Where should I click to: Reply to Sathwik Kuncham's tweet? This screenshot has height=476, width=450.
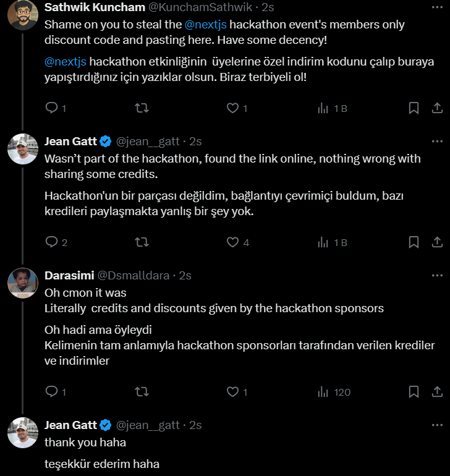point(51,108)
